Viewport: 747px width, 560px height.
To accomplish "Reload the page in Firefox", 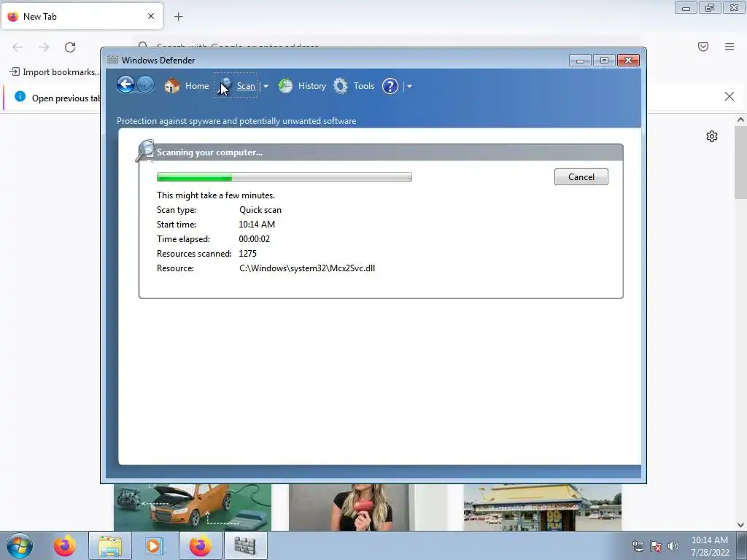I will coord(70,47).
